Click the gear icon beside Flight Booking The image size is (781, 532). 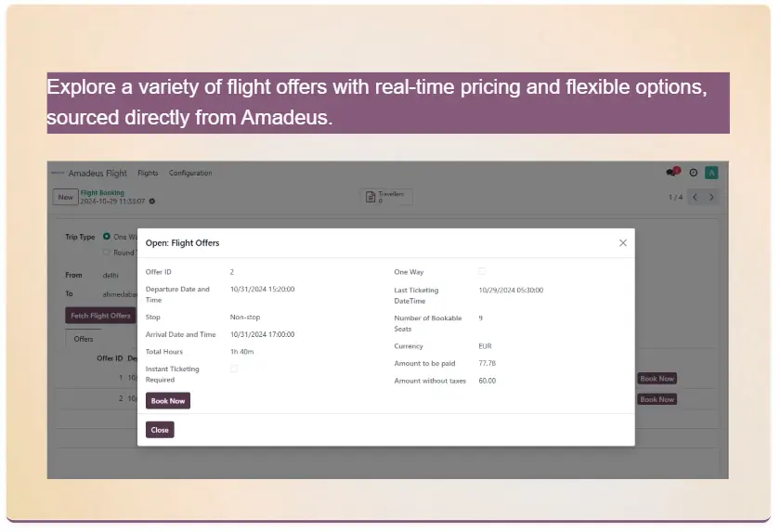152,201
